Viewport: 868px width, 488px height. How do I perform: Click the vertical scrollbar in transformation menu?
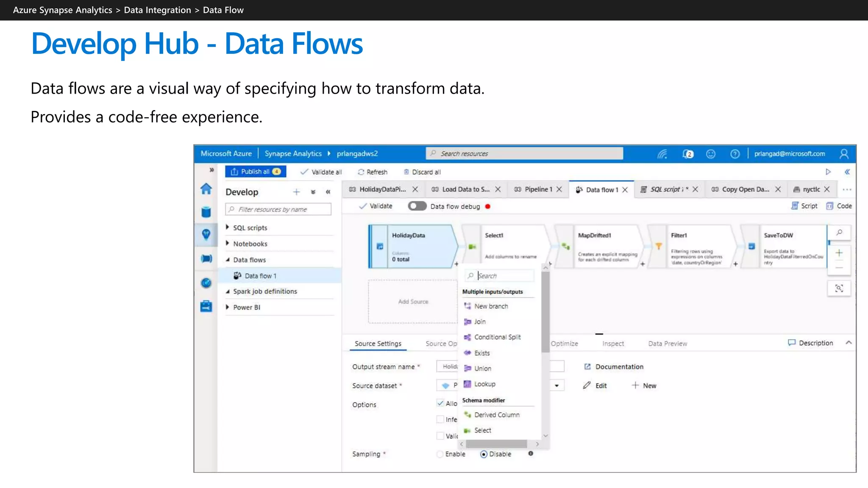click(x=545, y=312)
